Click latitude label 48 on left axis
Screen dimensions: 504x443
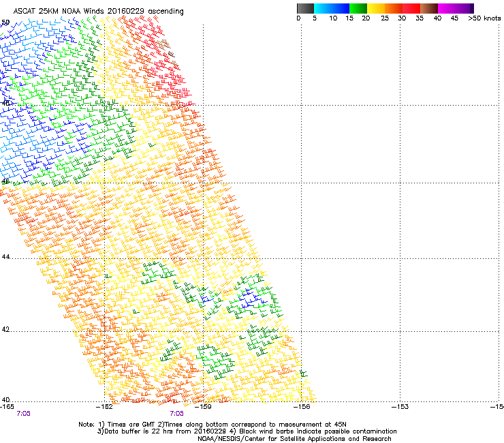pos(5,104)
